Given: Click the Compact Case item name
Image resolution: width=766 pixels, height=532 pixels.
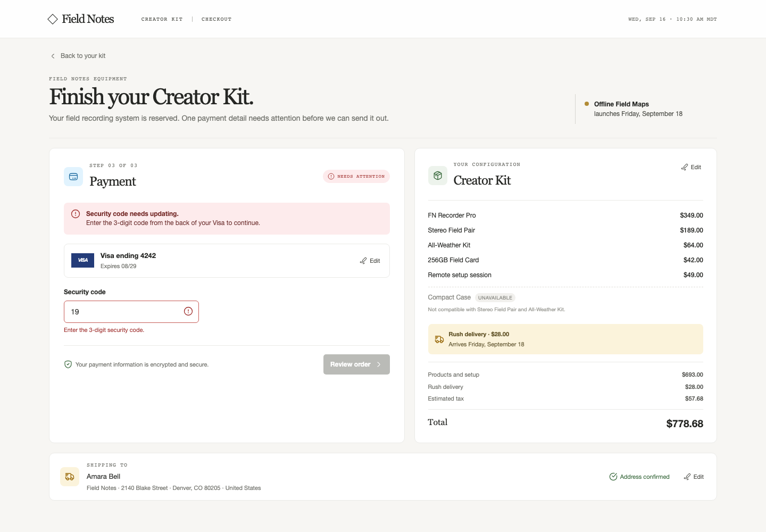Looking at the screenshot, I should tap(449, 297).
